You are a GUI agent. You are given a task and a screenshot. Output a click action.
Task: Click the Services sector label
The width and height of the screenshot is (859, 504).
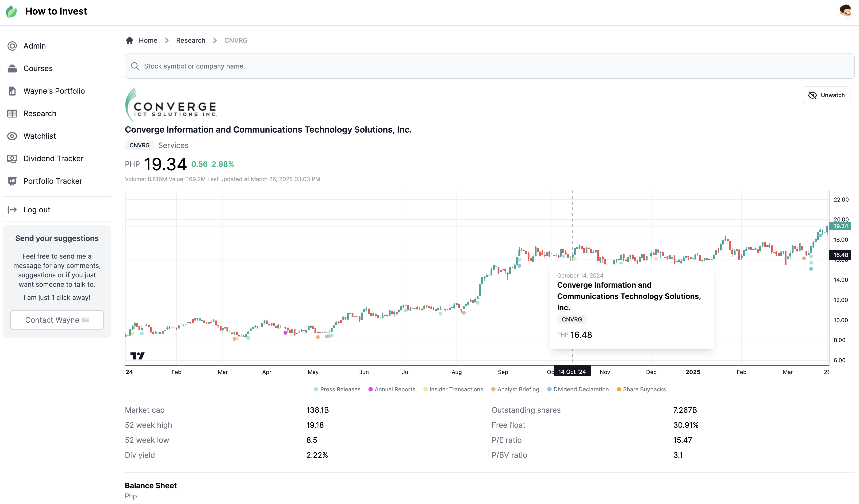coord(173,145)
